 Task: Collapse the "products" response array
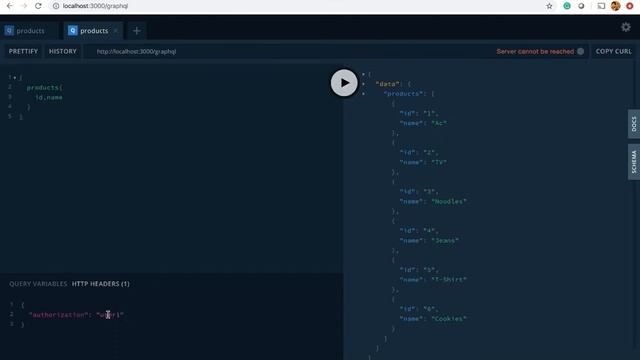[363, 94]
